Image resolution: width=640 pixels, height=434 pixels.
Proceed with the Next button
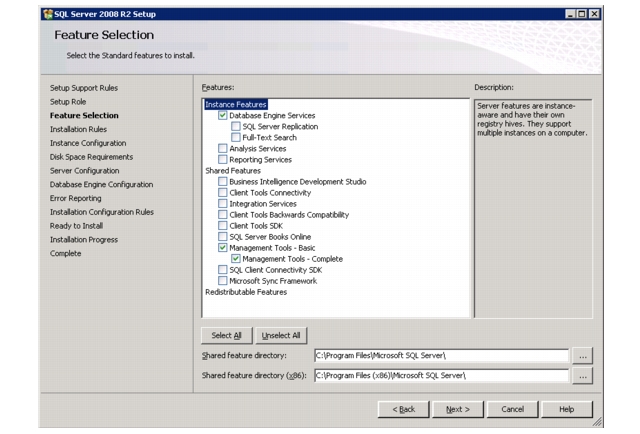click(458, 409)
